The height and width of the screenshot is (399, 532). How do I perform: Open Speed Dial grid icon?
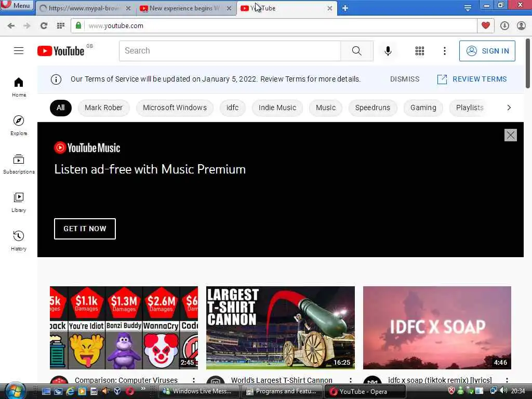[61, 26]
